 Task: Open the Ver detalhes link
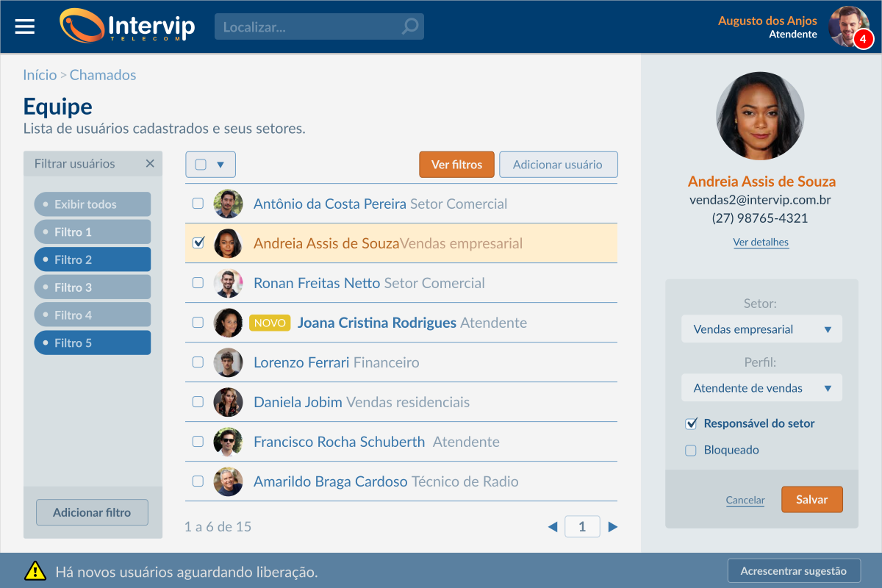coord(761,243)
